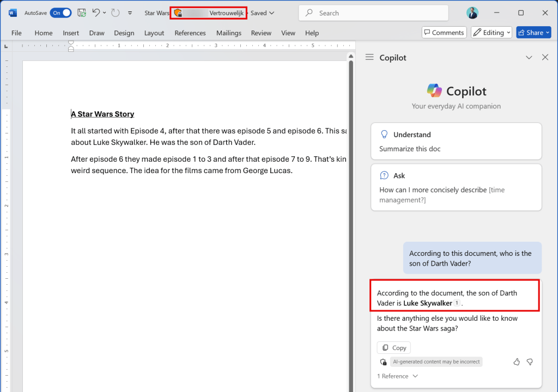Click the Redo icon in title bar
The height and width of the screenshot is (392, 558).
(115, 13)
